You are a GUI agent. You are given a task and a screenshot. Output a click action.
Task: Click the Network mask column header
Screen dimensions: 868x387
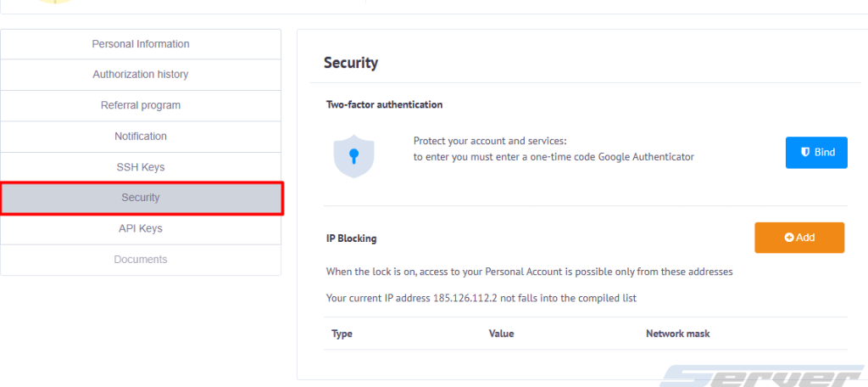[x=678, y=334]
